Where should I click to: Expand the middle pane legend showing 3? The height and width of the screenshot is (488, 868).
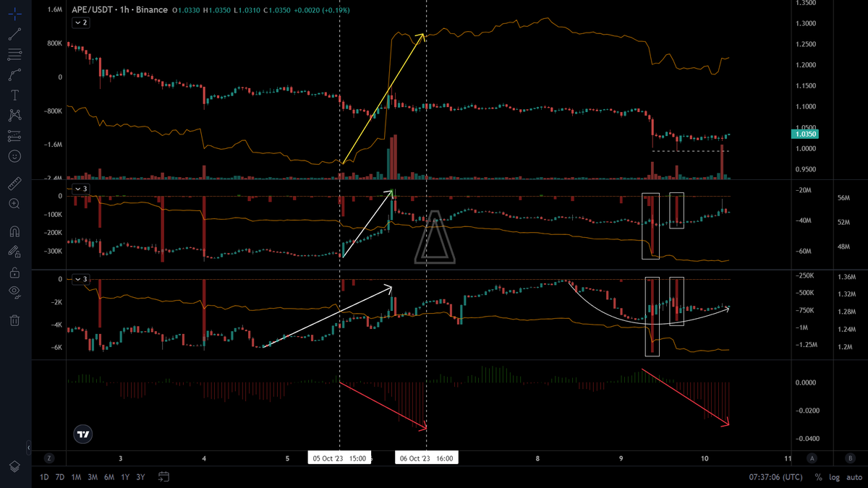80,189
